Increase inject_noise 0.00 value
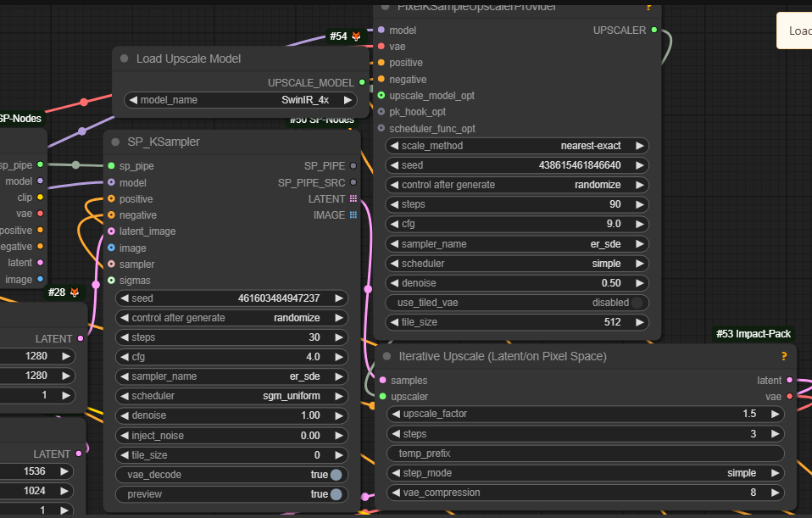The image size is (812, 518). (x=339, y=435)
